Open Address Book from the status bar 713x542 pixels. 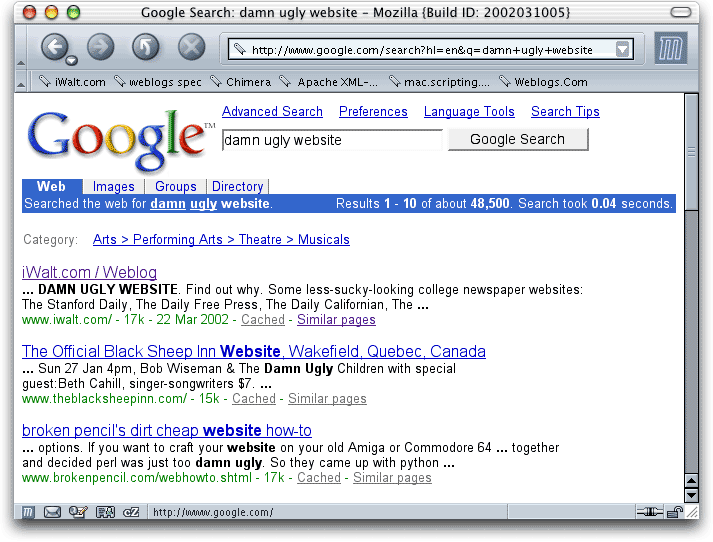point(105,513)
